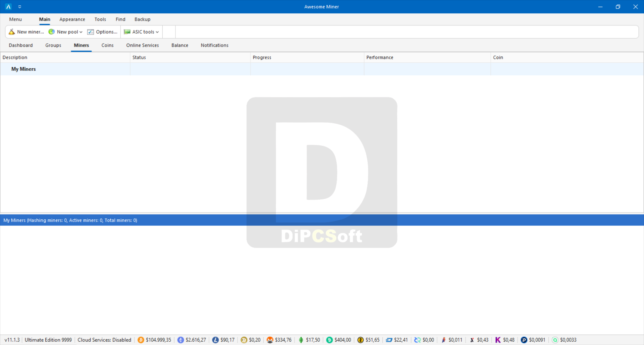Click the Bitcoin icon in status bar
Viewport: 644px width, 345px height.
[141, 340]
